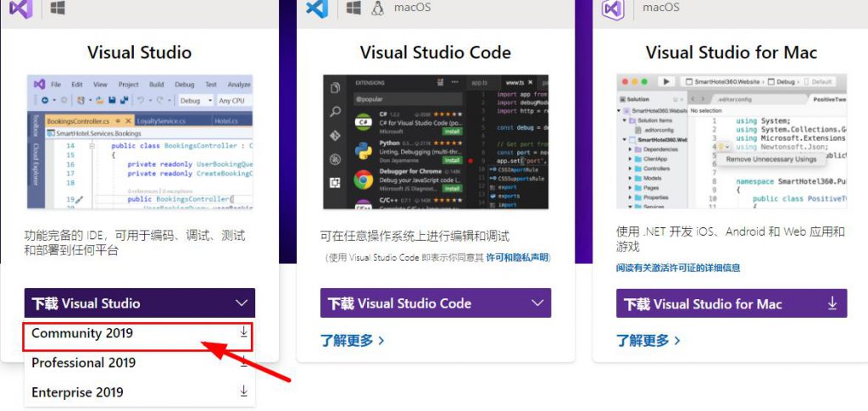The image size is (868, 411).
Task: Click the macOS label in VS Code card header
Action: tap(413, 7)
